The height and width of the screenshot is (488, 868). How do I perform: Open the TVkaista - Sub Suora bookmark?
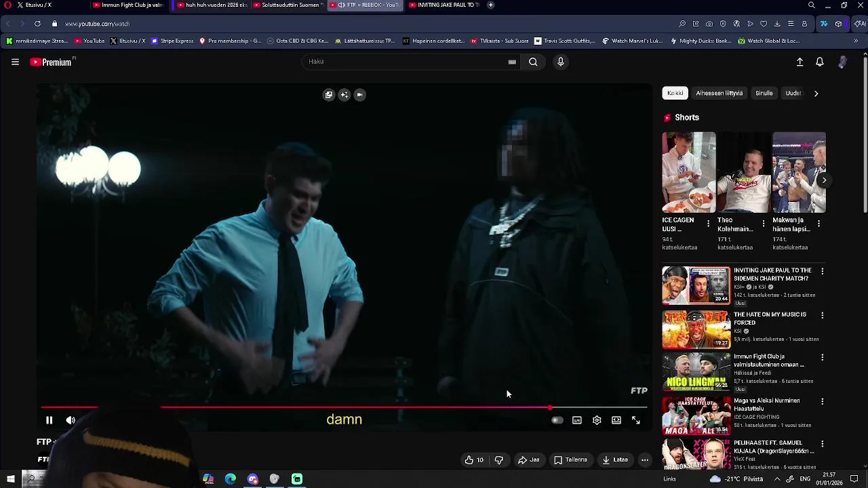point(499,41)
